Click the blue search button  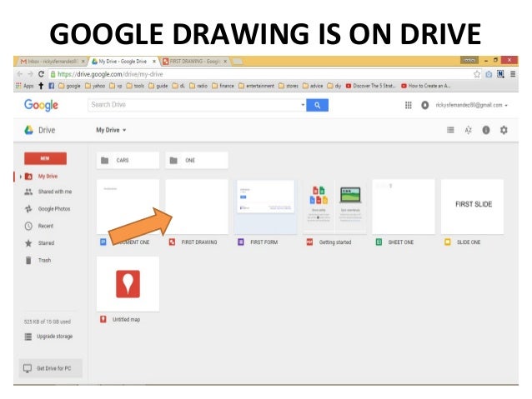[317, 105]
